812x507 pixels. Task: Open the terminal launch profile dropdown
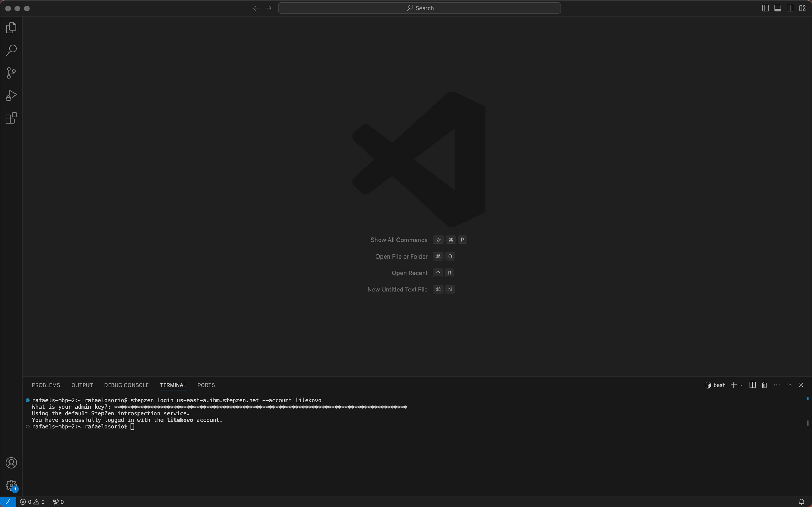pos(742,385)
